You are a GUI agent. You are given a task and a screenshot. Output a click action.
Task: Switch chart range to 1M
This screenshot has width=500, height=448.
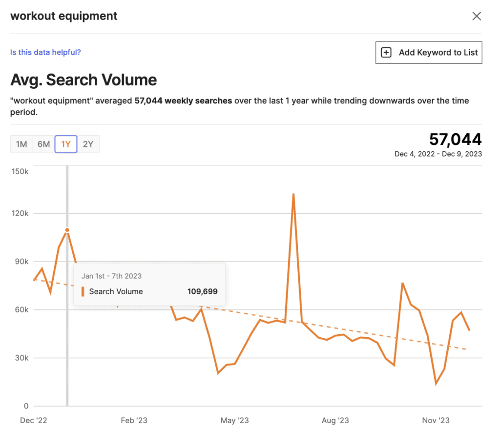pos(21,144)
